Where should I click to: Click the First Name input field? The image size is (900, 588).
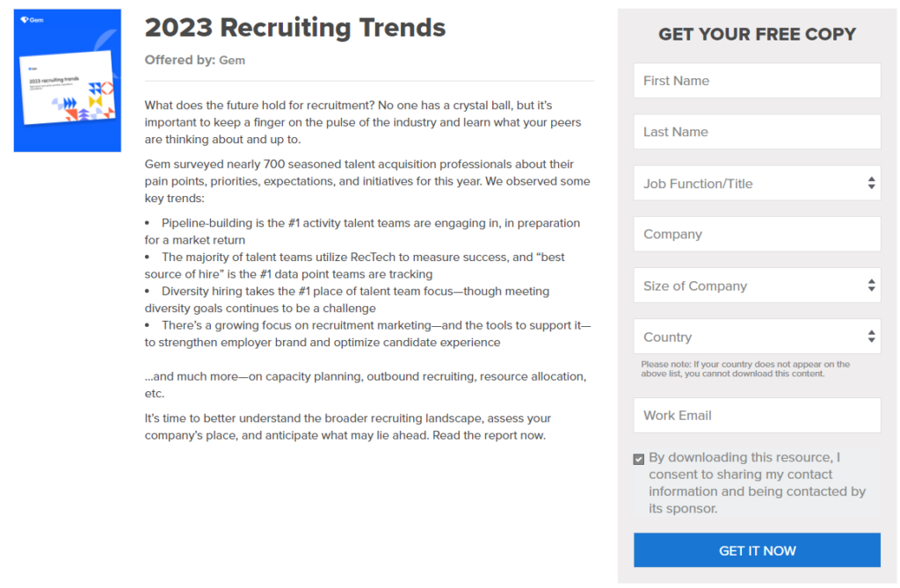(757, 80)
